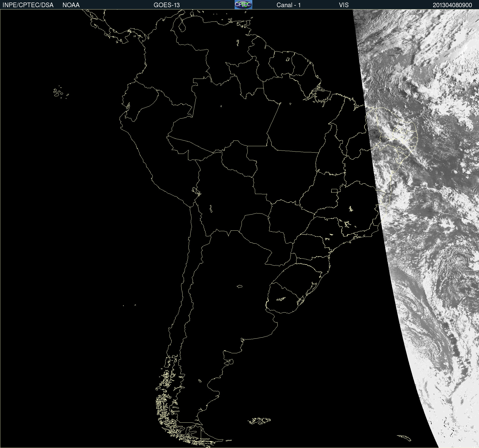Click the 201304080900 timestamp

[452, 5]
